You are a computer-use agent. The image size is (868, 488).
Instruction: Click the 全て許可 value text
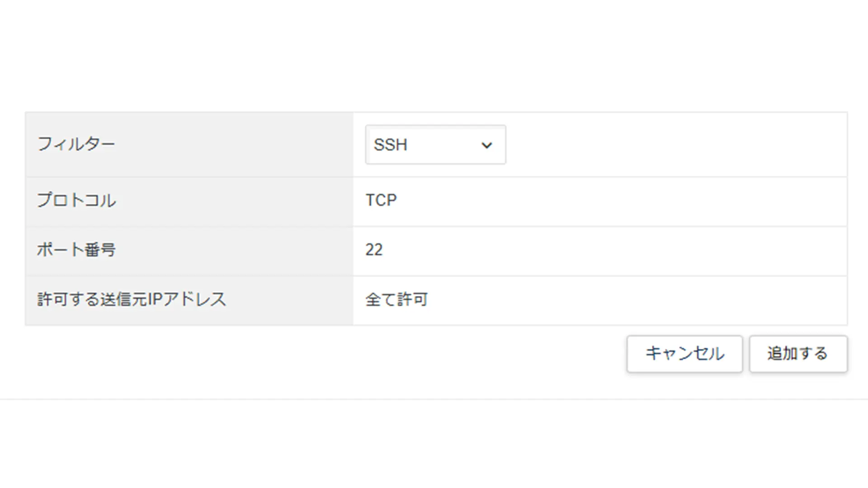[396, 300]
